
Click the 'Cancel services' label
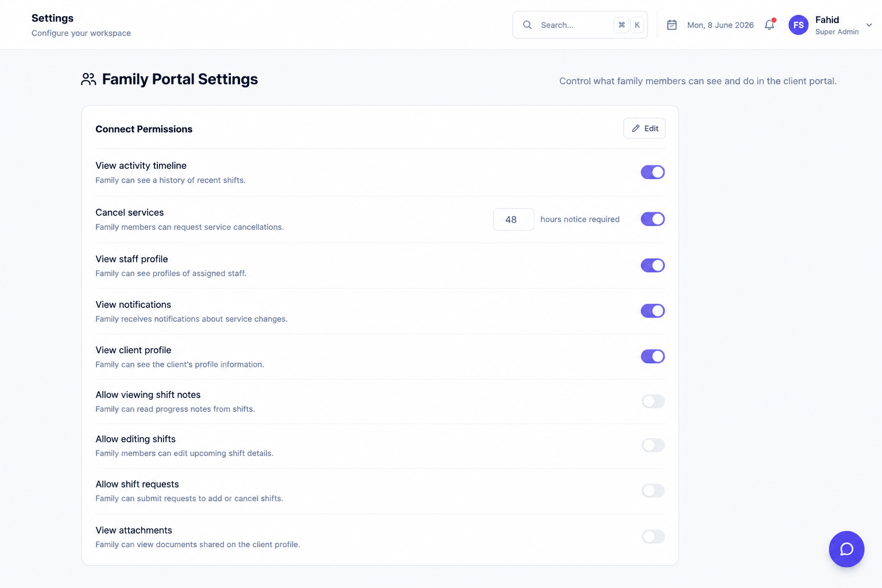point(129,212)
